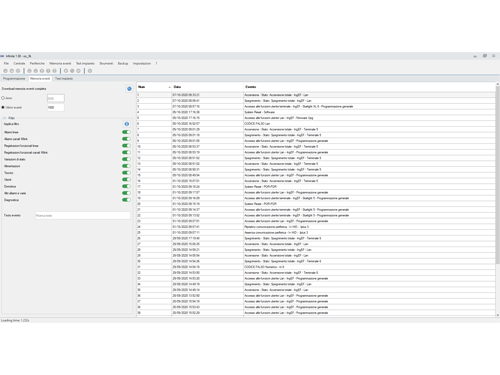
Task: Click blue download button for complete event memory
Action: (x=129, y=89)
